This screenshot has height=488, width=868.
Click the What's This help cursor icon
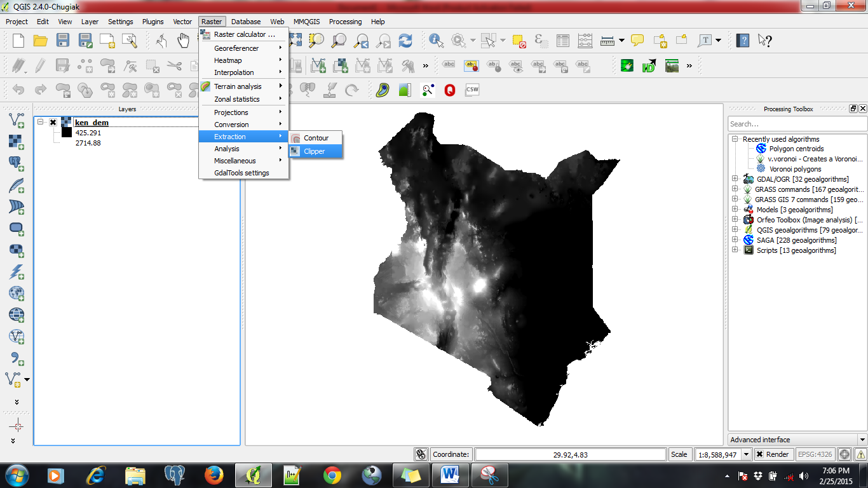coord(764,41)
